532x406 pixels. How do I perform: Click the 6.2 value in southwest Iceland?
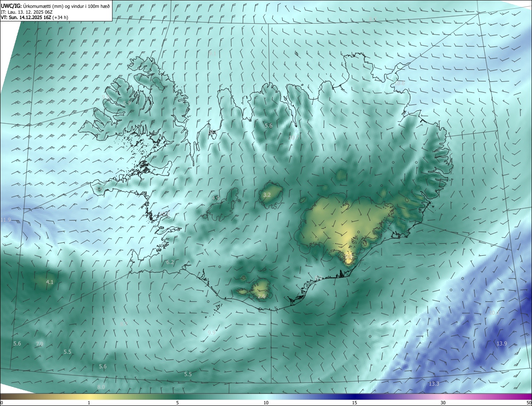(170, 262)
